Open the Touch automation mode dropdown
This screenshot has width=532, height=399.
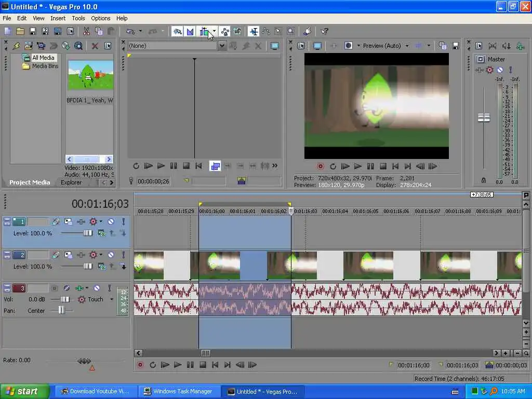click(x=112, y=299)
